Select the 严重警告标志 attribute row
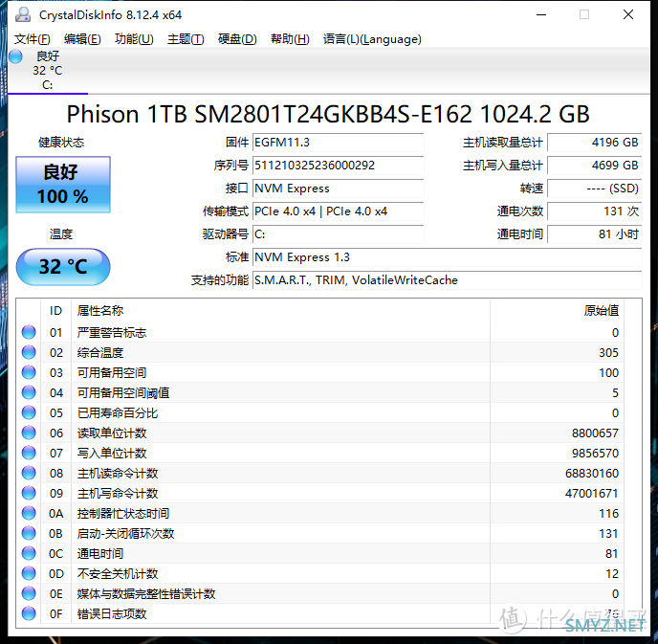 tap(320, 332)
